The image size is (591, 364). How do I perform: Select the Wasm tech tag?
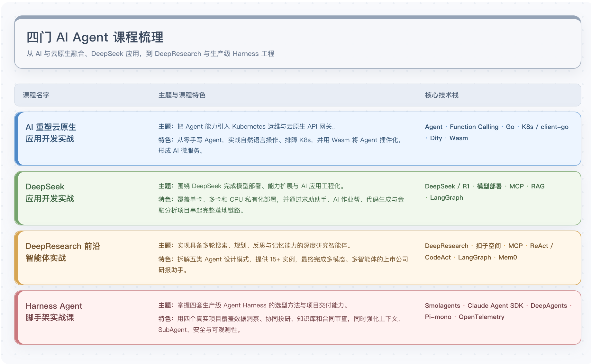click(459, 138)
